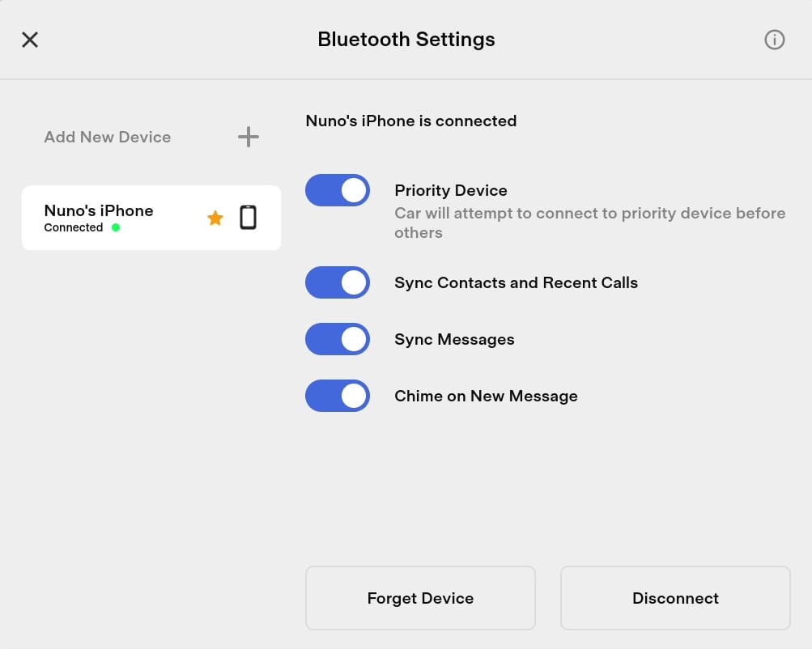Toggle Chime on New Message off
Viewport: 812px width, 649px height.
tap(338, 396)
